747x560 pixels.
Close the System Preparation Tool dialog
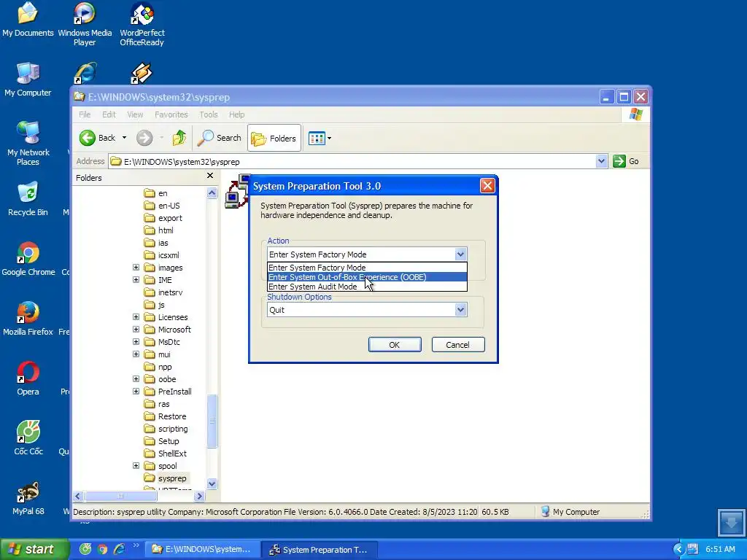[487, 186]
